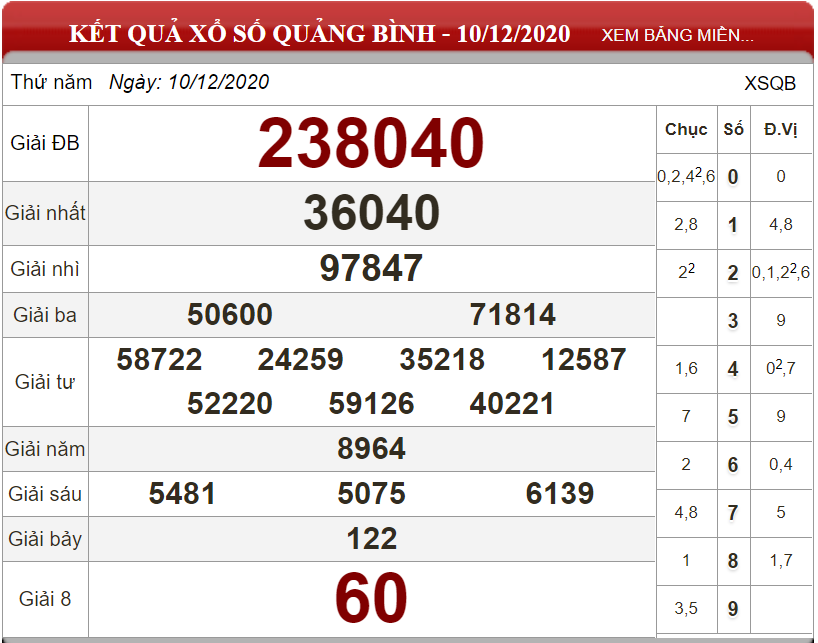The image size is (818, 643).
Task: Select digit 3 in Số column
Action: (733, 321)
